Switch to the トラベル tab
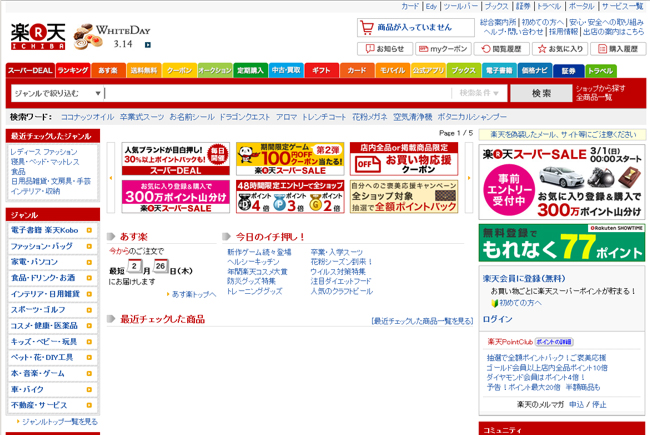This screenshot has height=435, width=650. click(601, 71)
